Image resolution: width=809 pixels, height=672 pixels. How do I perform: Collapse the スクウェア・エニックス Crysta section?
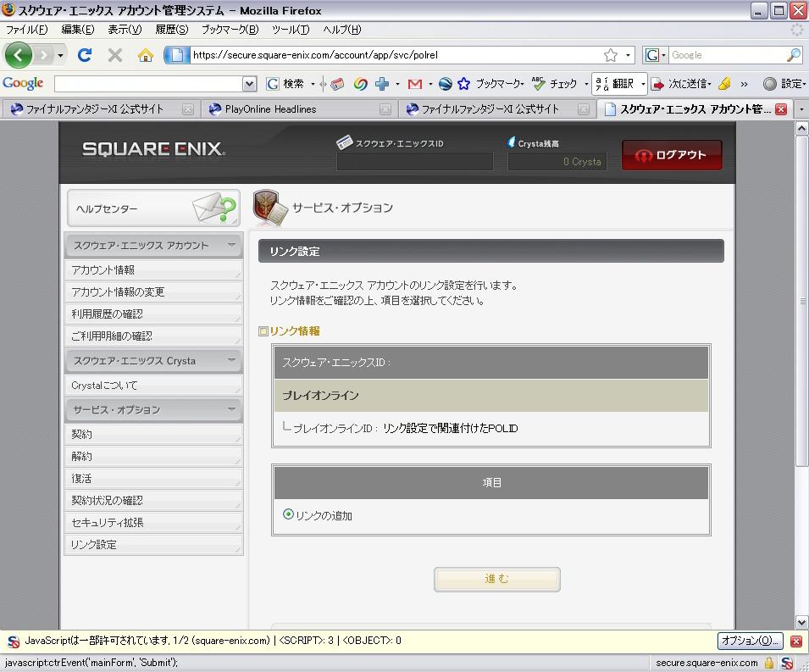tap(231, 360)
